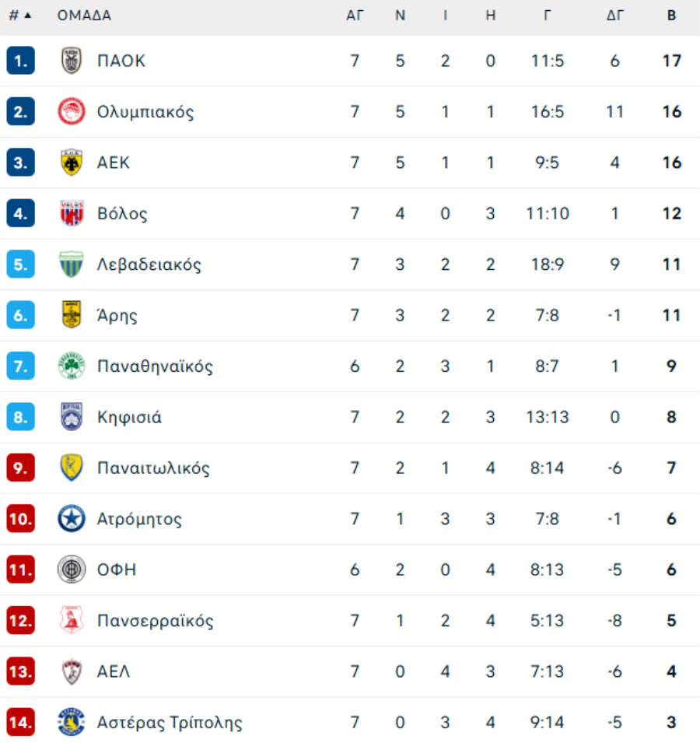Click the Λεβαδειακός green crest
This screenshot has height=743, width=700.
click(72, 265)
